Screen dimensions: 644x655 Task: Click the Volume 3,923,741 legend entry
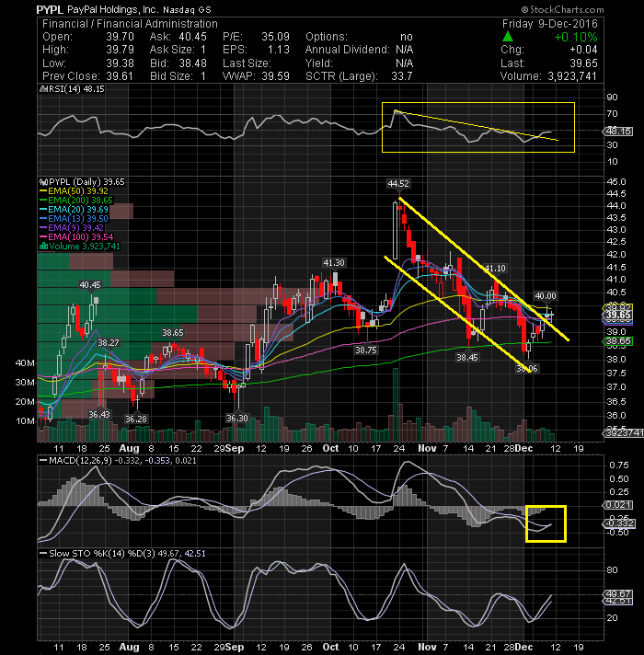coord(80,247)
